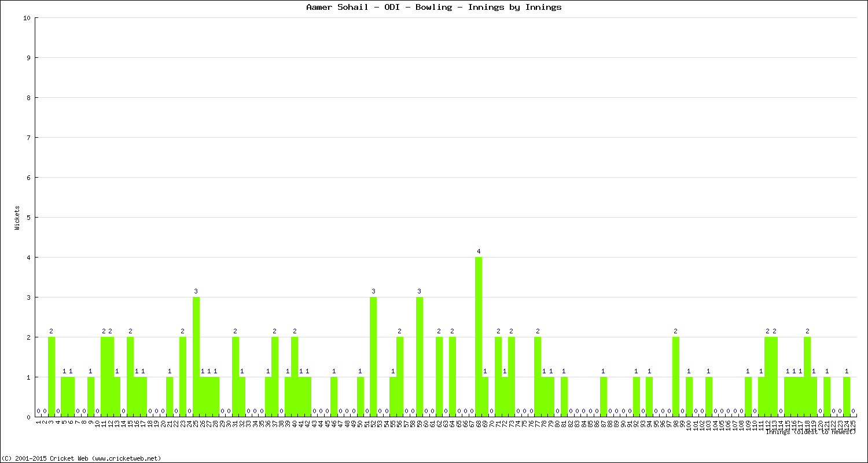868x463 pixels.
Task: Select the 3-wicket bar at innings 59
Action: [x=420, y=357]
